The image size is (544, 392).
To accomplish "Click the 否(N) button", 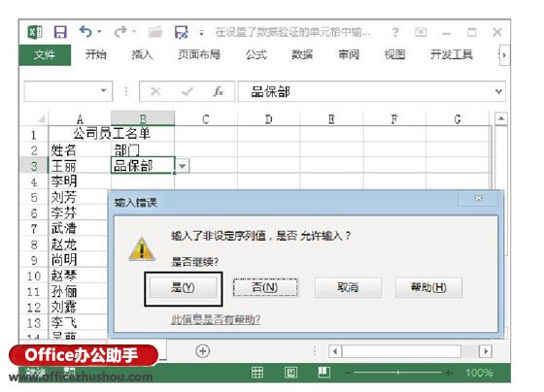I will (x=265, y=287).
